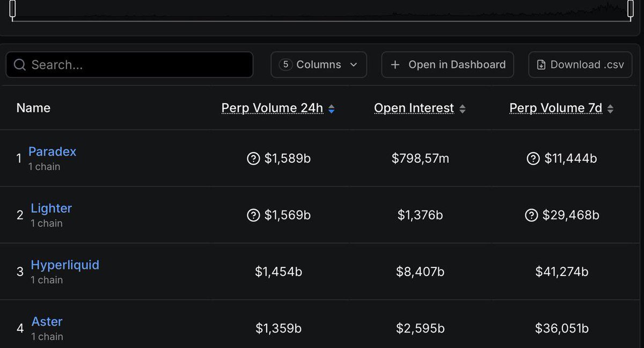Viewport: 644px width, 348px height.
Task: Click Aster open interest $2,595b
Action: (x=420, y=328)
